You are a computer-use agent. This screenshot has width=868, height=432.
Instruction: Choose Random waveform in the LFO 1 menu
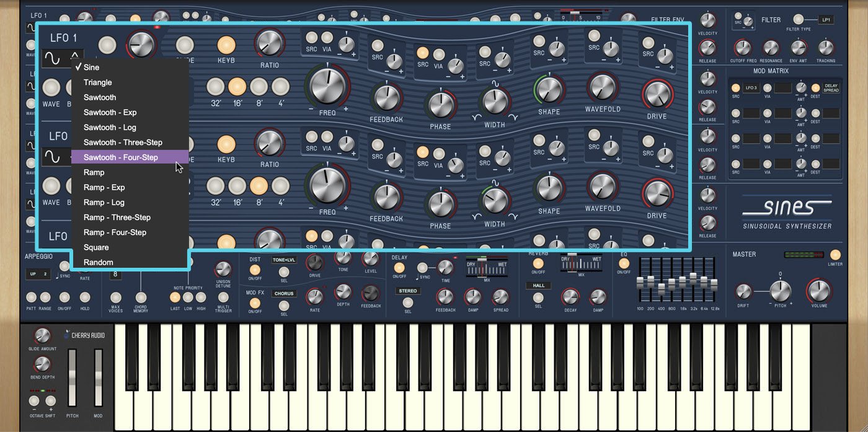pos(99,262)
